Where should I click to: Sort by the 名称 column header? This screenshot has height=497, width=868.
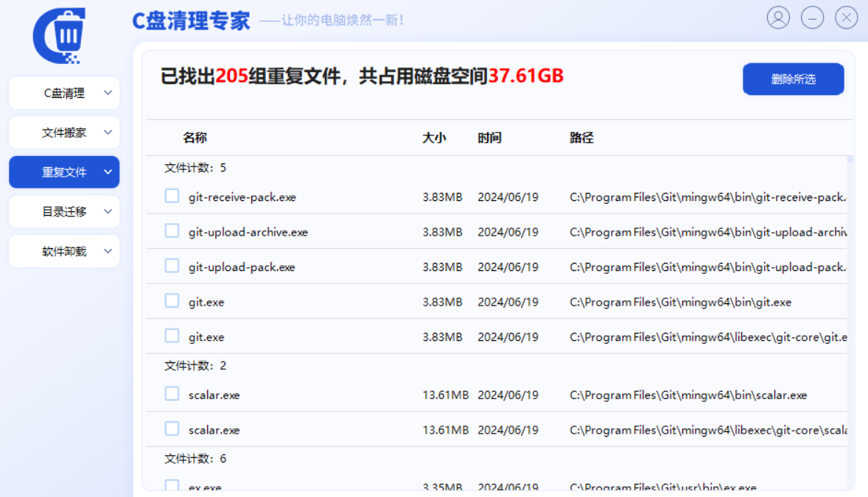click(x=195, y=138)
